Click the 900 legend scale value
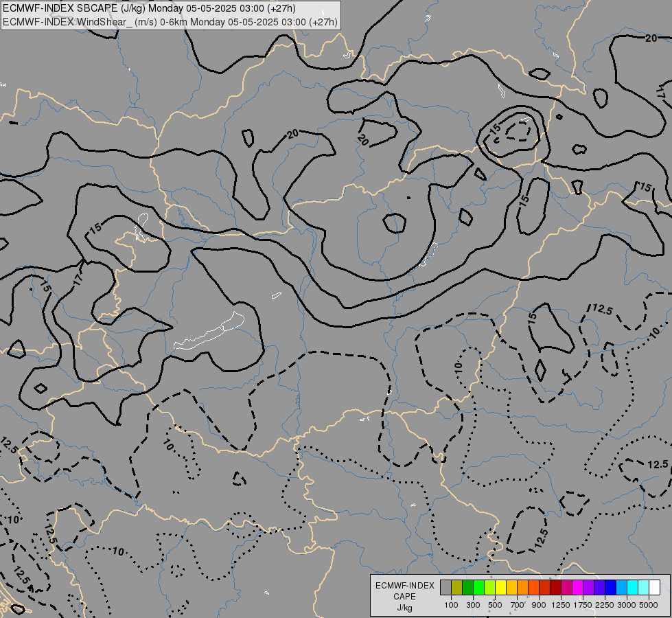 [539, 605]
